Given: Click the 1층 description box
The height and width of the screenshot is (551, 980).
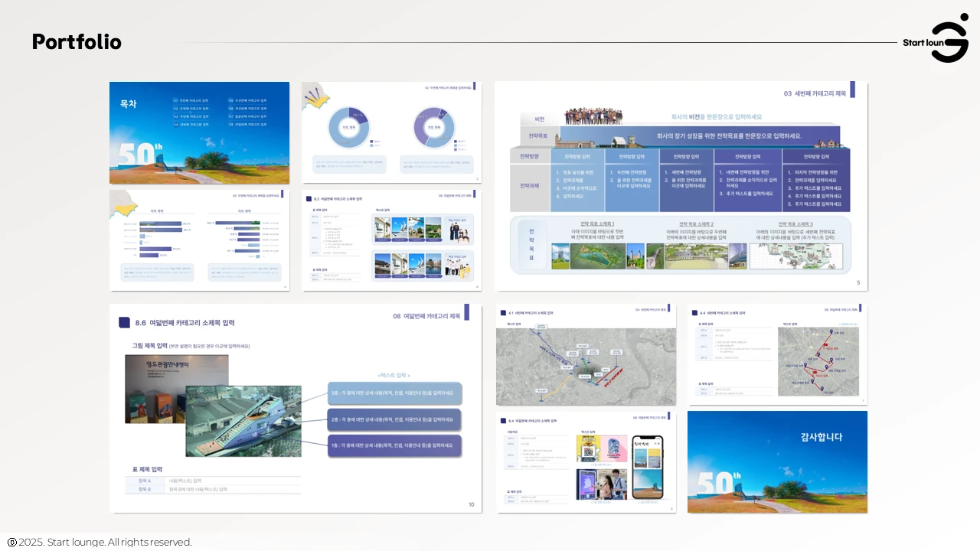Looking at the screenshot, I should 394,445.
